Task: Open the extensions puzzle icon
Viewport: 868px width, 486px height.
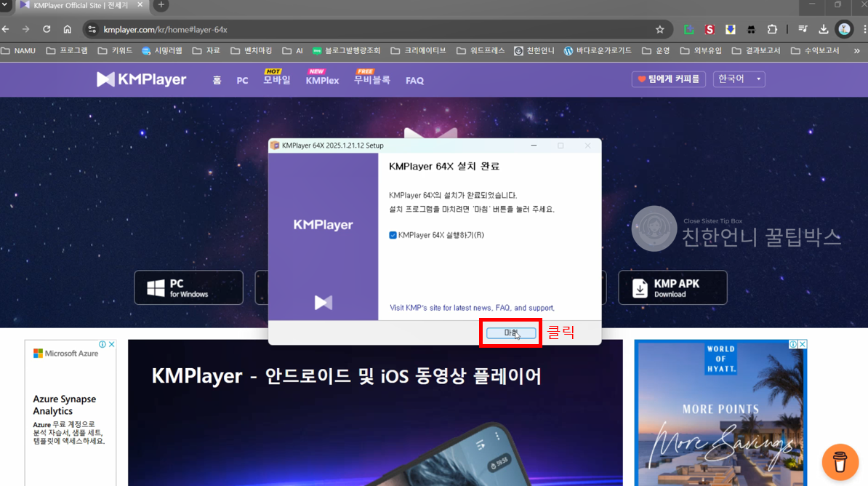Action: 772,29
